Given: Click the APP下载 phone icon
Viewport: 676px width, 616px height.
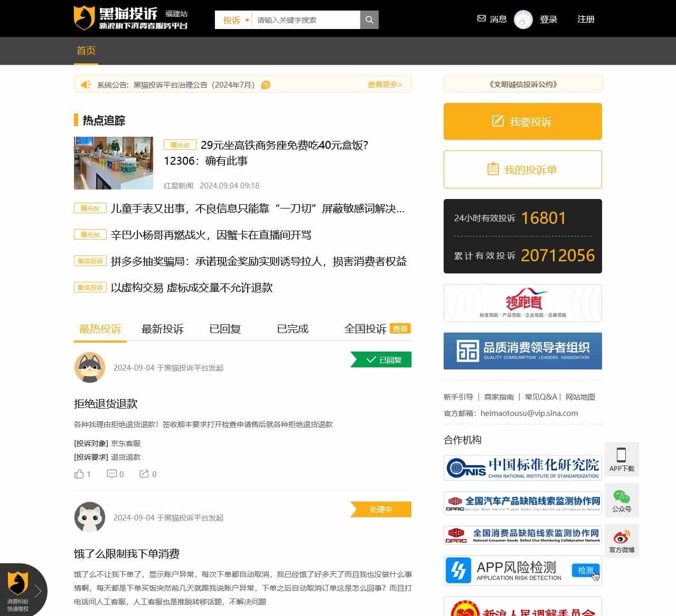Looking at the screenshot, I should 622,454.
